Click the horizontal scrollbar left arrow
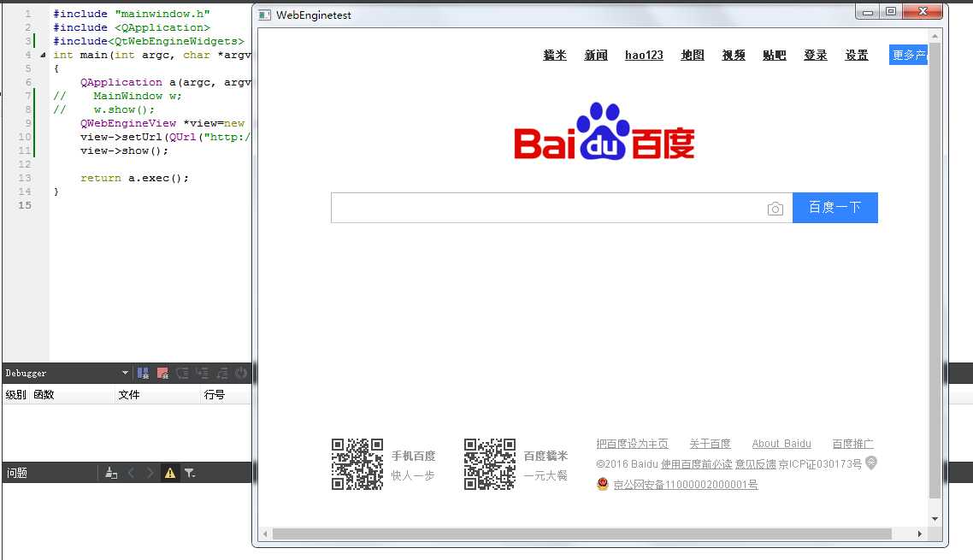 coord(265,534)
